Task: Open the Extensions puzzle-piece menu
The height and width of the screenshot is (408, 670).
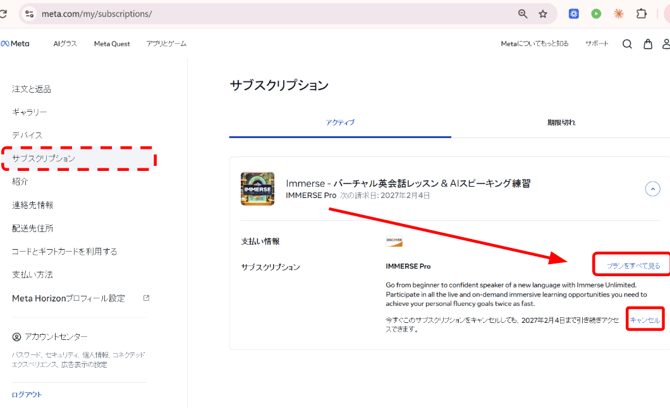Action: pyautogui.click(x=641, y=14)
